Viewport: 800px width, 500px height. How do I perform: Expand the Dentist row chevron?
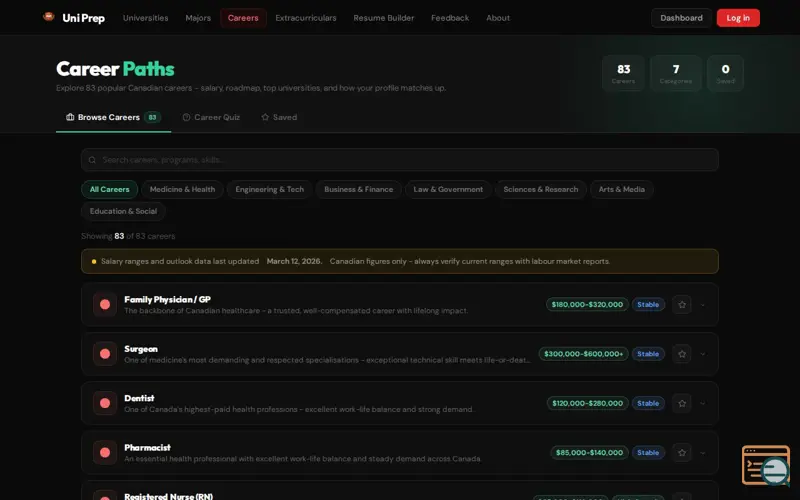703,404
